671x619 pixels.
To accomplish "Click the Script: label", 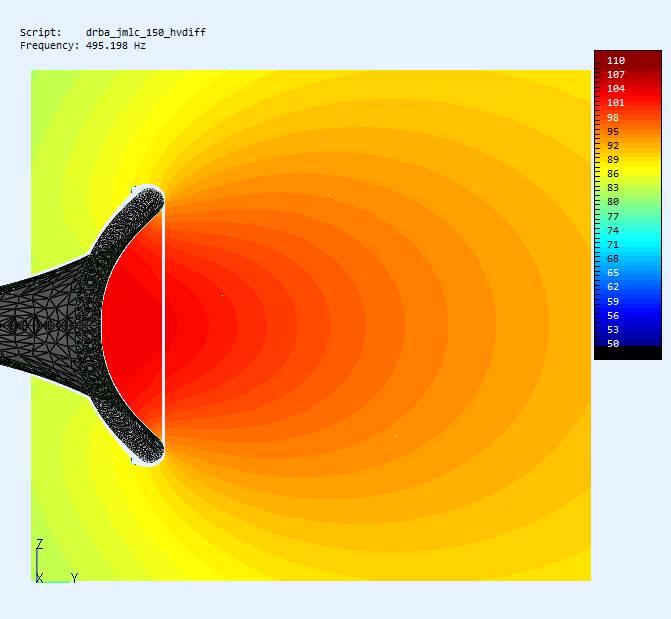I will tap(41, 33).
